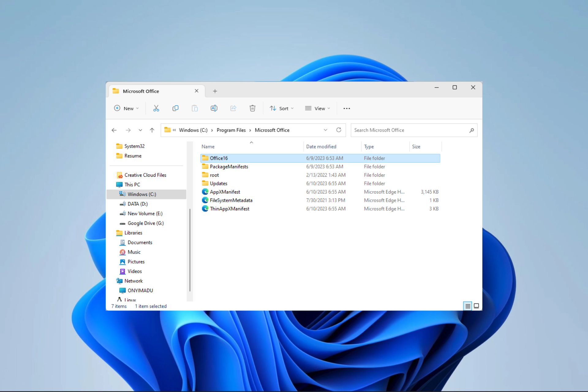
Task: Open Libraries in navigation pane
Action: (x=133, y=233)
